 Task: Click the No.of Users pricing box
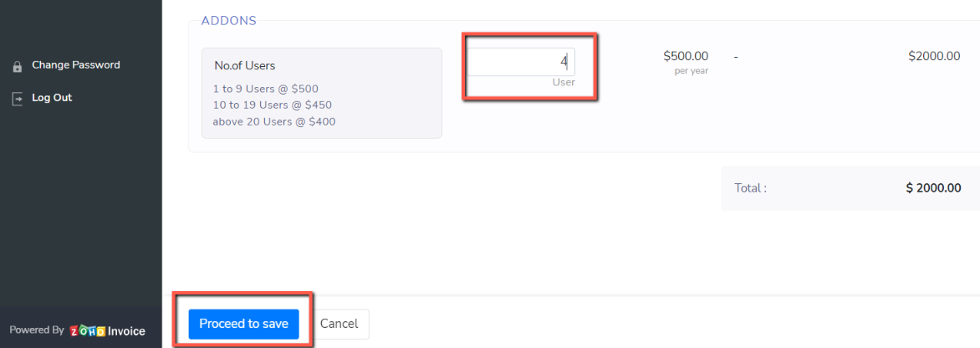(x=321, y=93)
